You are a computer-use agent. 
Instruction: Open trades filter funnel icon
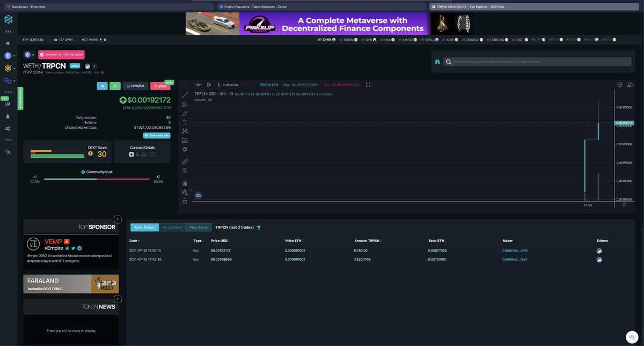pyautogui.click(x=259, y=228)
